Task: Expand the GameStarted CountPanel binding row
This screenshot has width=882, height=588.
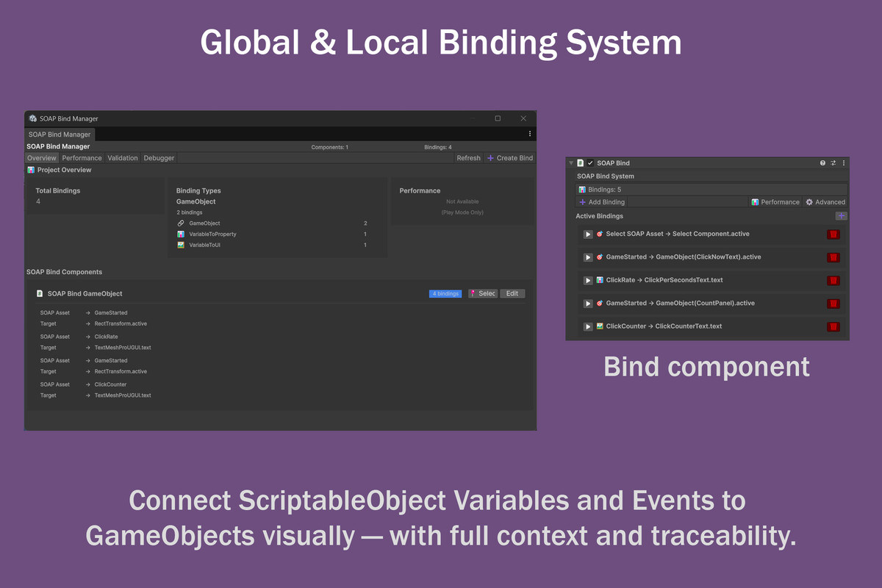Action: coord(588,304)
